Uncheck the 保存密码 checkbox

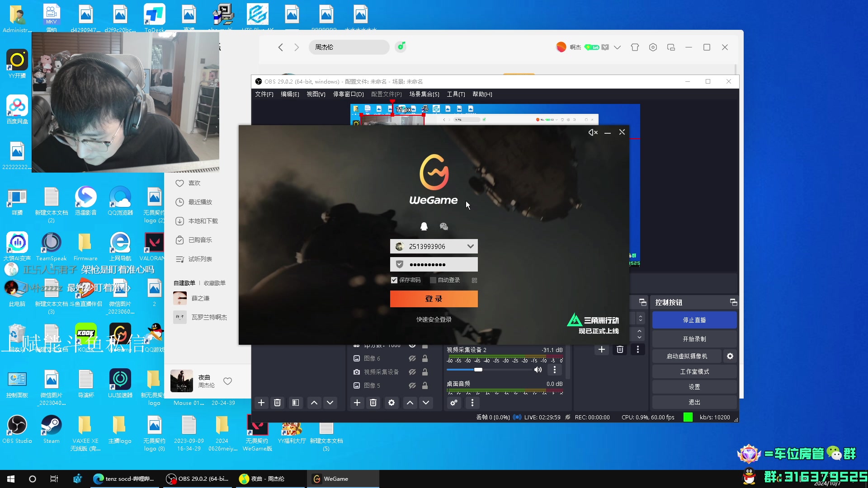pyautogui.click(x=394, y=280)
